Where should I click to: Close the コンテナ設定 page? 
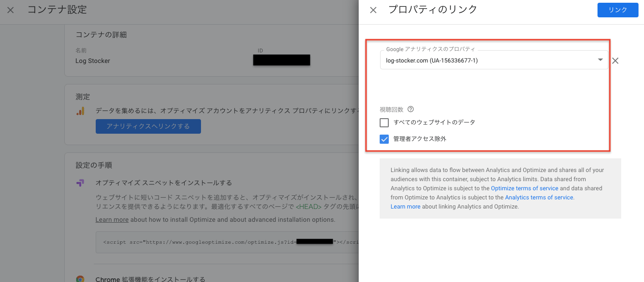(10, 10)
